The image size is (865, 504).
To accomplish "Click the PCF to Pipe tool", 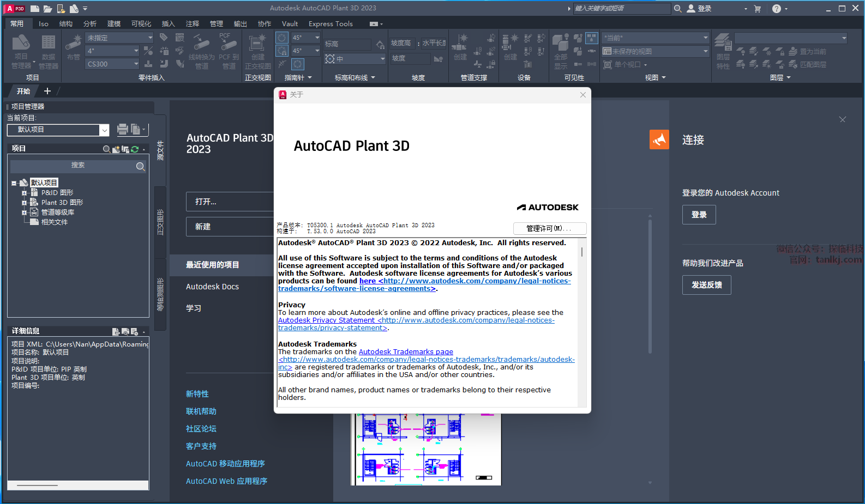I will point(229,52).
